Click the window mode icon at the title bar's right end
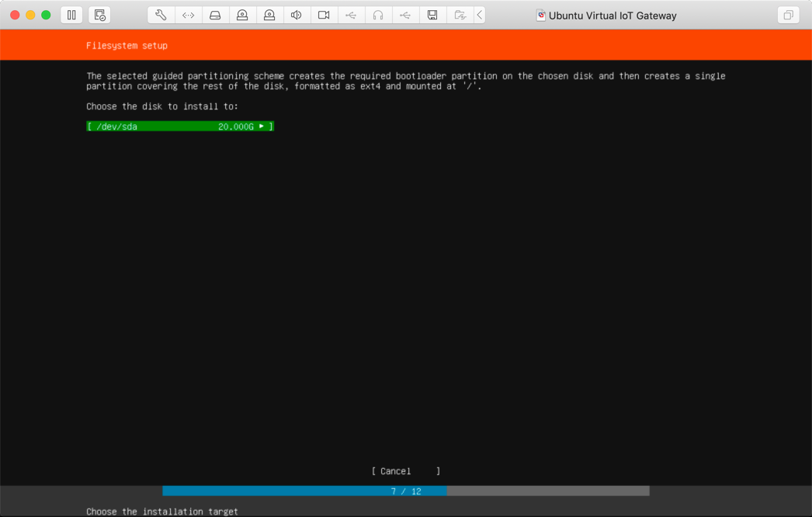 pos(788,15)
